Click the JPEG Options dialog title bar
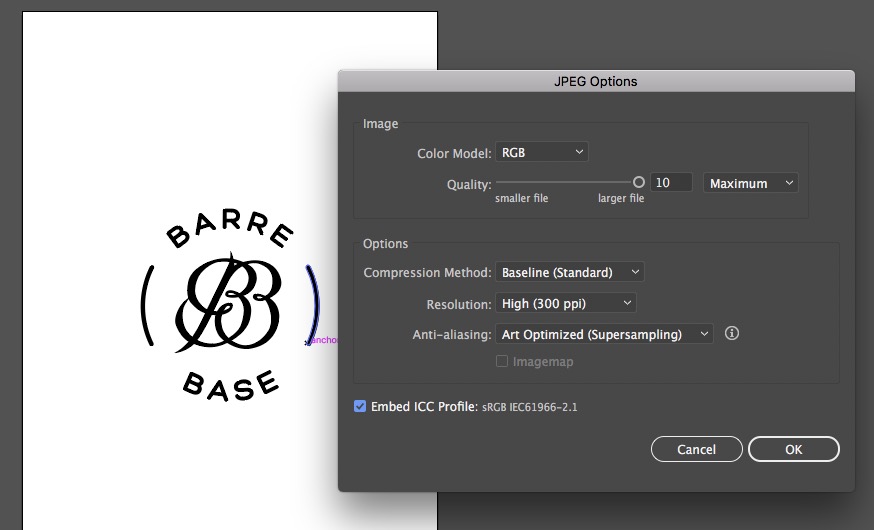 (x=596, y=81)
